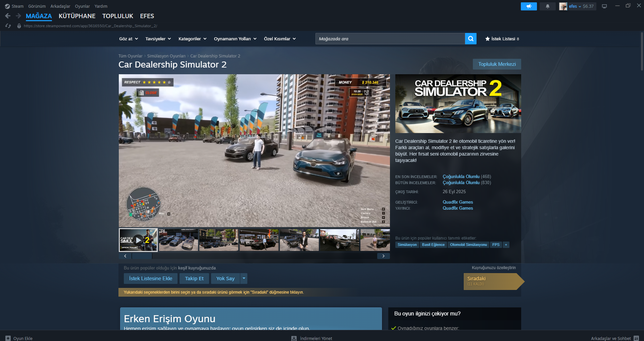Reload the store page

8,26
